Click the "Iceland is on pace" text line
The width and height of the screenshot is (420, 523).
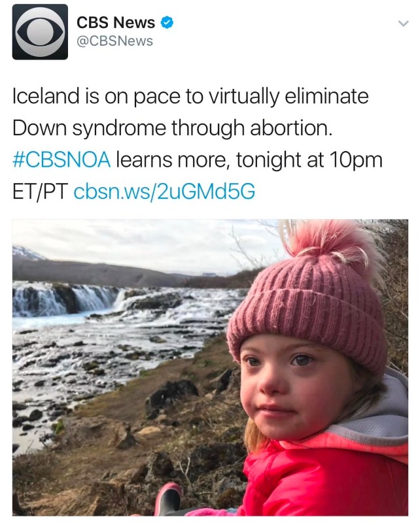pyautogui.click(x=190, y=97)
